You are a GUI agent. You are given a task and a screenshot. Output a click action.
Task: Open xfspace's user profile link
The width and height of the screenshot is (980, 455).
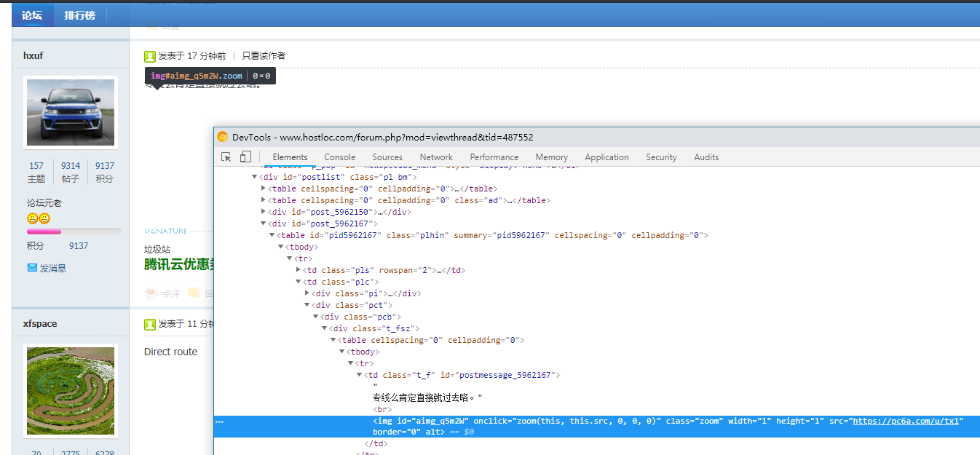tap(40, 324)
